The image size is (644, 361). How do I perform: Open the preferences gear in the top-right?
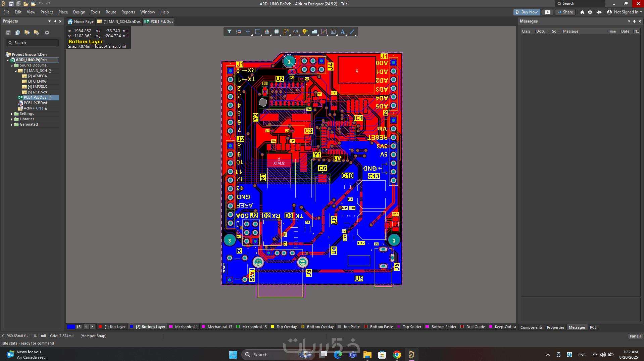click(590, 12)
